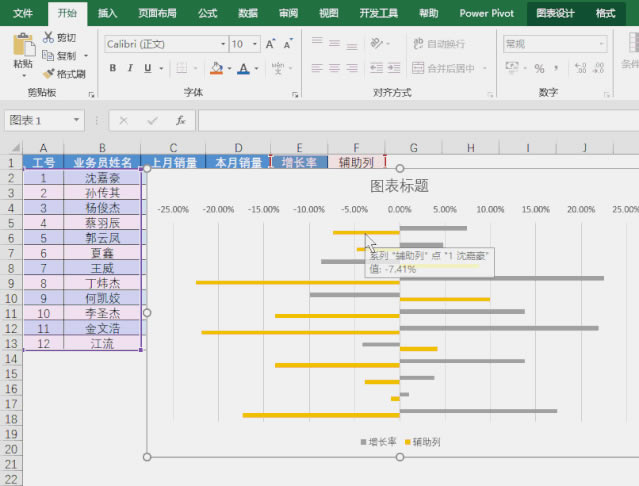Click the fill color paint bucket icon
639x486 pixels.
pos(216,68)
